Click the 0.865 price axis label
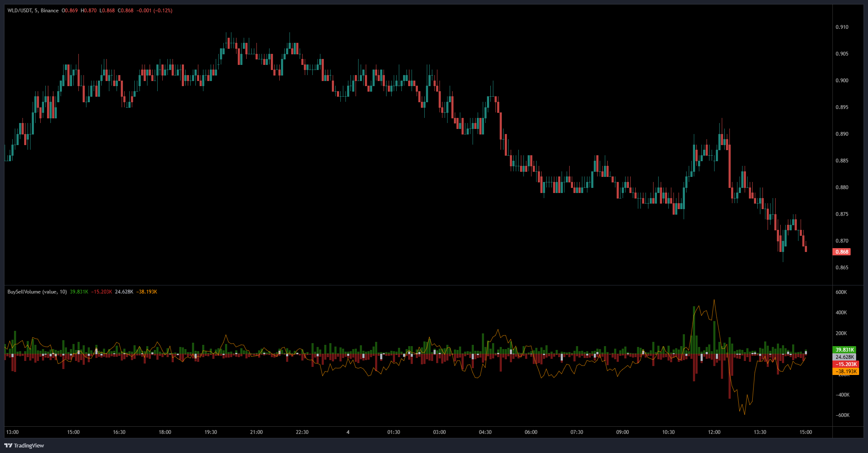The width and height of the screenshot is (868, 453). coord(842,268)
